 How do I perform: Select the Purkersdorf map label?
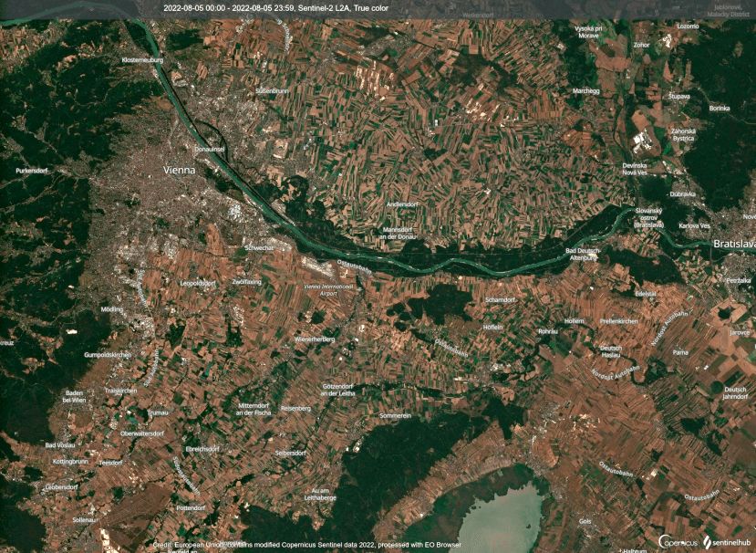pos(32,170)
